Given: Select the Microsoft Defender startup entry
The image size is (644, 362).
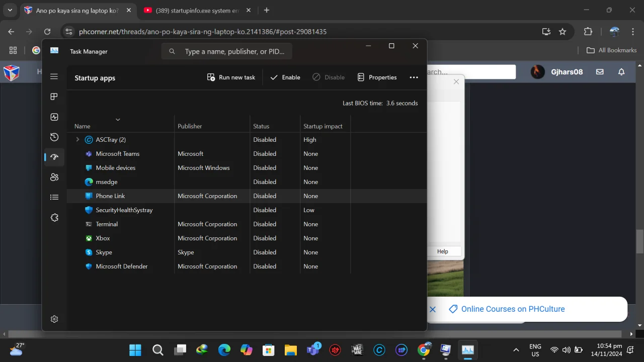Looking at the screenshot, I should 247,266.
